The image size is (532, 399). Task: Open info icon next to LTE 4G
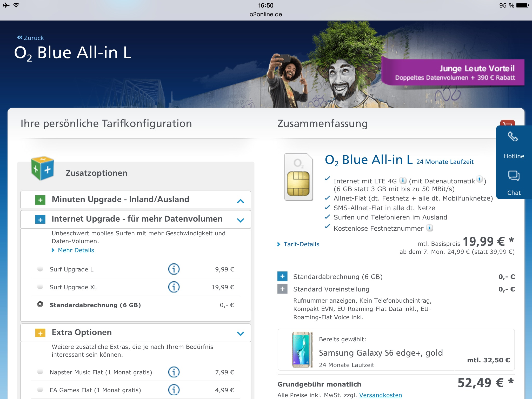pyautogui.click(x=403, y=180)
